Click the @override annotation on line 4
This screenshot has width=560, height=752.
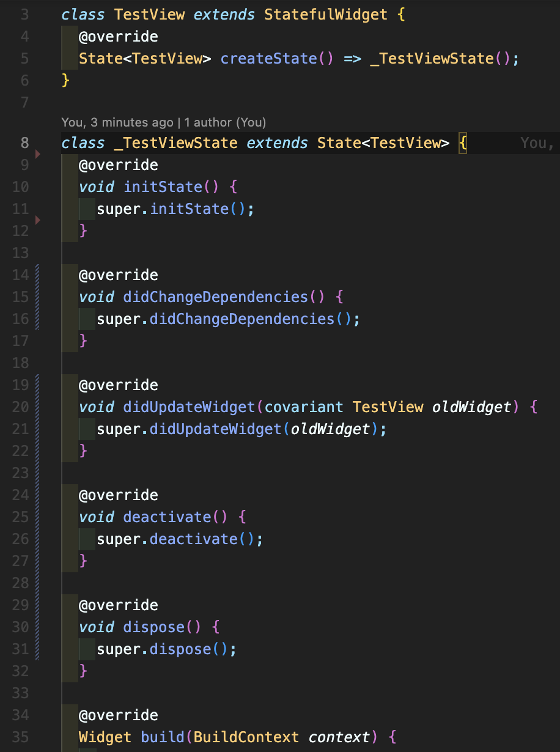(x=119, y=37)
